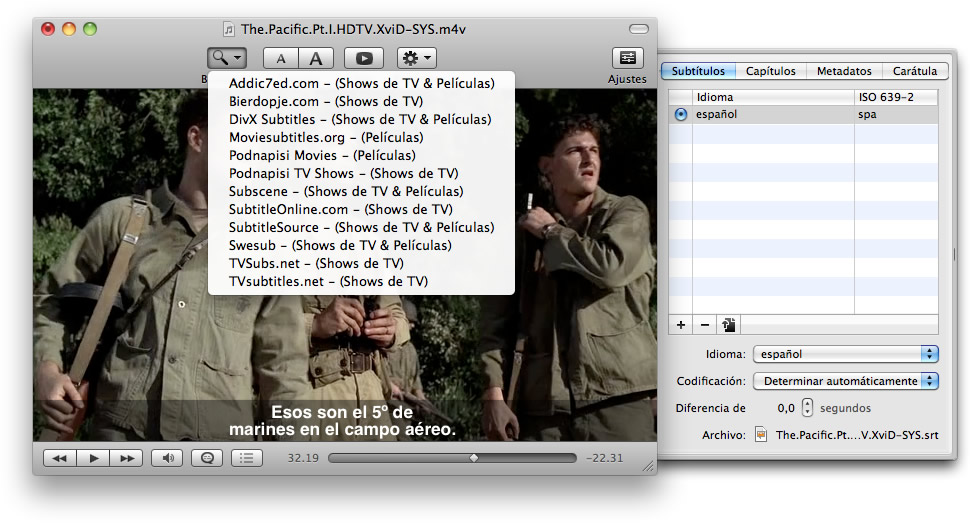Select the español subtitle radio button
This screenshot has width=970, height=523.
pyautogui.click(x=680, y=115)
